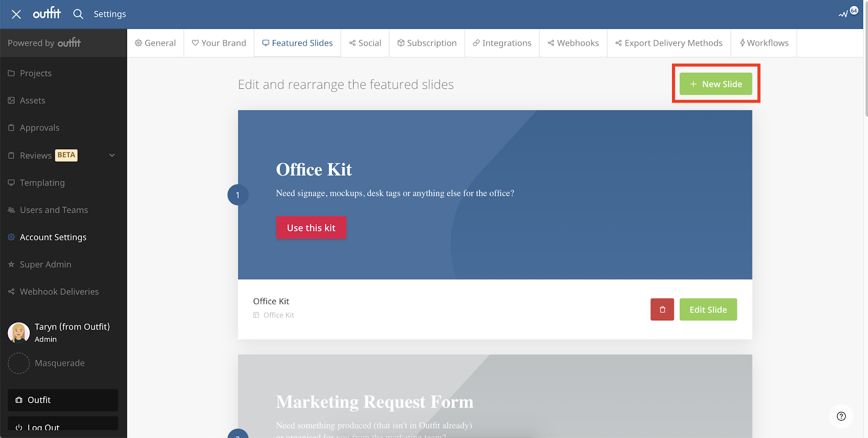Click the 'Taryn (from Outfit)' user name
Viewport: 868px width, 438px height.
click(72, 327)
